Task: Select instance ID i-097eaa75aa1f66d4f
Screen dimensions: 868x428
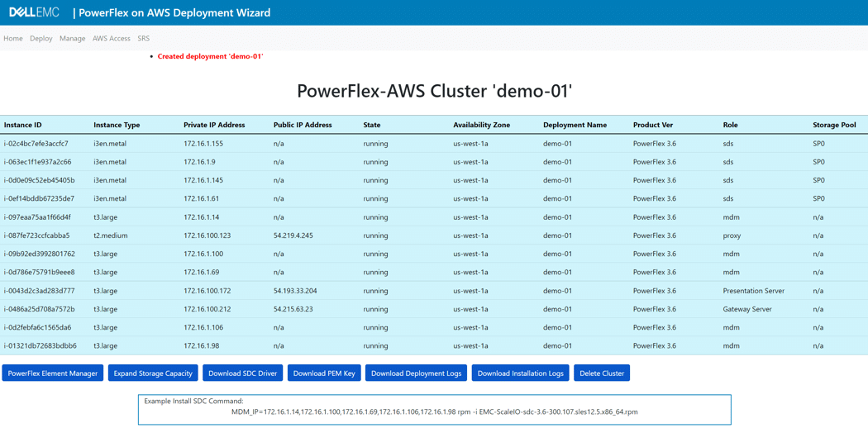Action: [x=37, y=217]
